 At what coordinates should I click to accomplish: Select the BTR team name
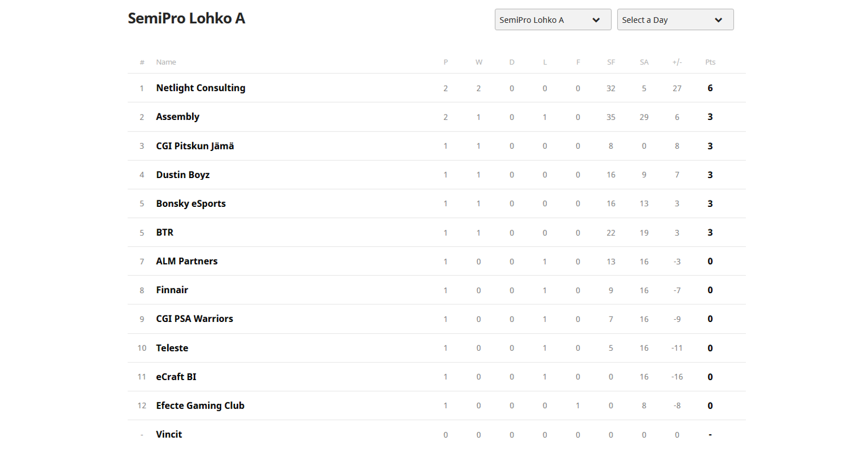point(164,232)
